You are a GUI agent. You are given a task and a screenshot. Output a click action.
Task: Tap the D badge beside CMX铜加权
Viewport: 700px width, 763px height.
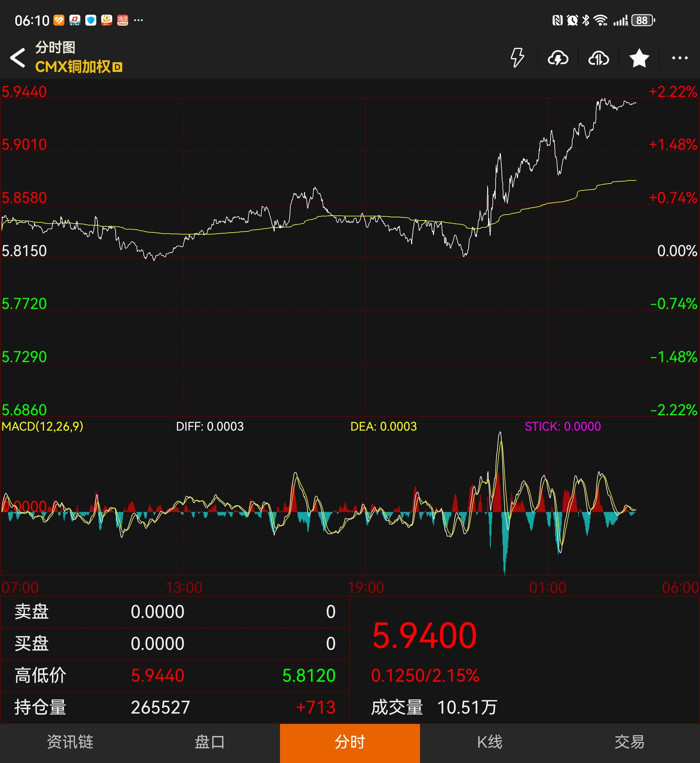(x=117, y=68)
